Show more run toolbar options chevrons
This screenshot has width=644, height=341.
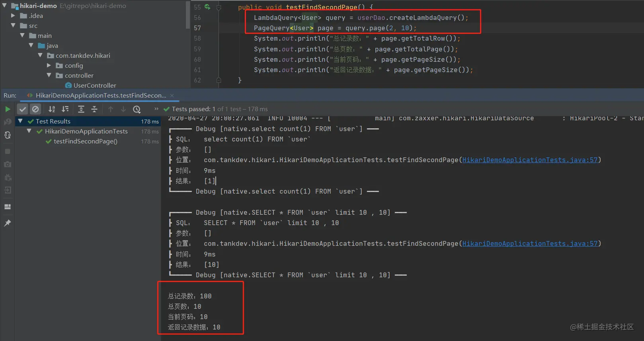click(x=156, y=109)
